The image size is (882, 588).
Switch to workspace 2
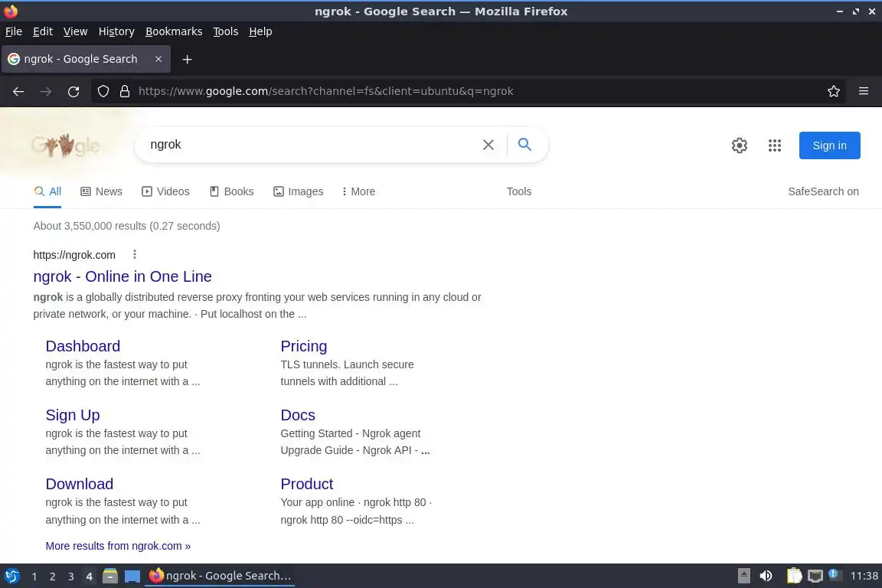tap(52, 577)
